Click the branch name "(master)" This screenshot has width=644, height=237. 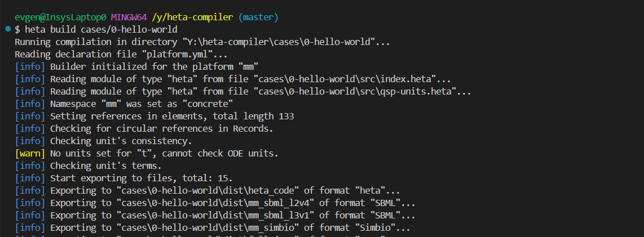258,17
